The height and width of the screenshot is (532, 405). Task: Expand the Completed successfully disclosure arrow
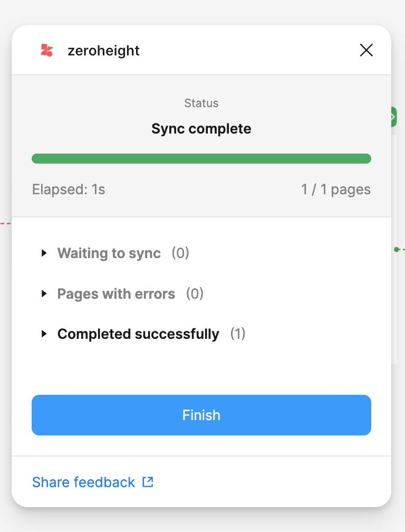tap(44, 334)
